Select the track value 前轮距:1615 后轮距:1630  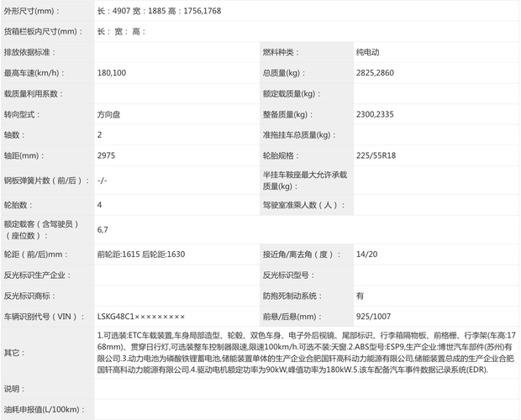pos(141,255)
